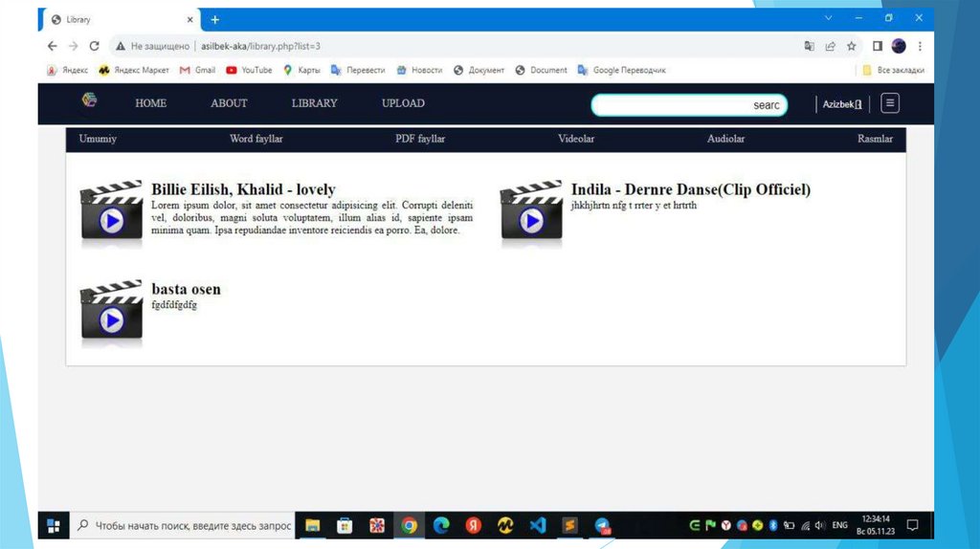Open the Яндекс bookmark

(68, 70)
